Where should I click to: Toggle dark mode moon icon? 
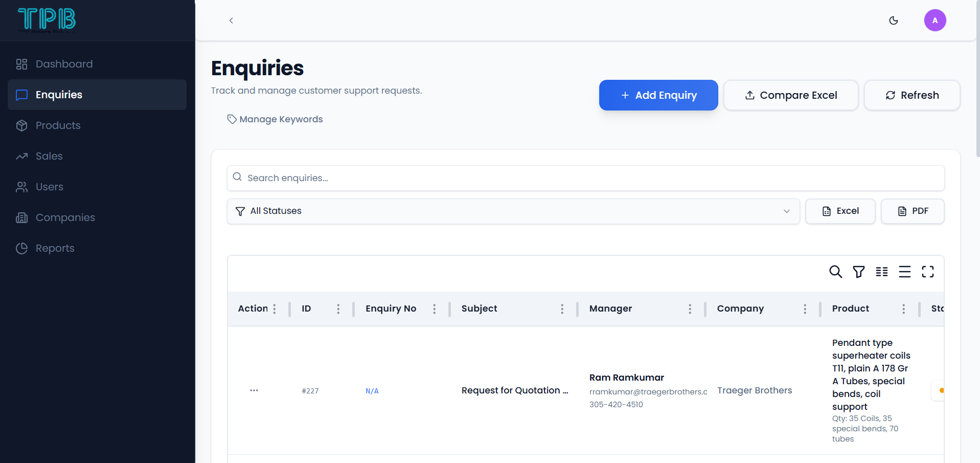click(x=893, y=20)
